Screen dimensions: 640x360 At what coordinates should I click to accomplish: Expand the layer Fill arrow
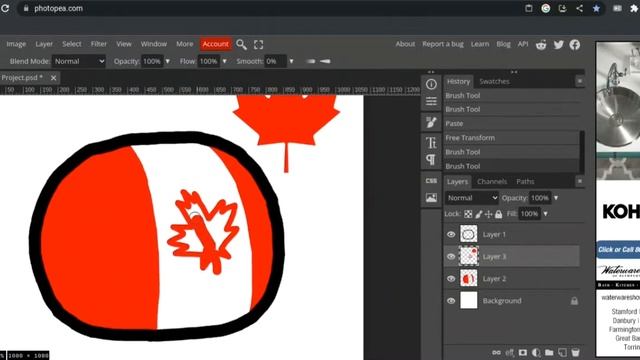(545, 214)
